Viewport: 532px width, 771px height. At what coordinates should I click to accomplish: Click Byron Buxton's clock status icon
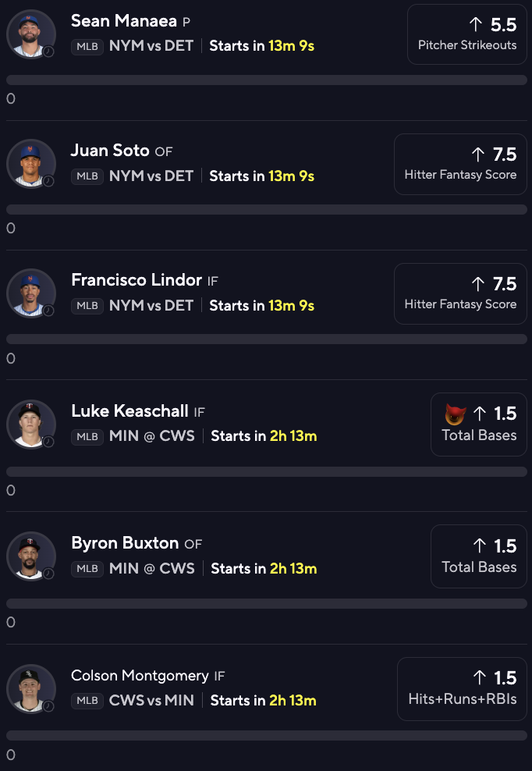(x=48, y=574)
